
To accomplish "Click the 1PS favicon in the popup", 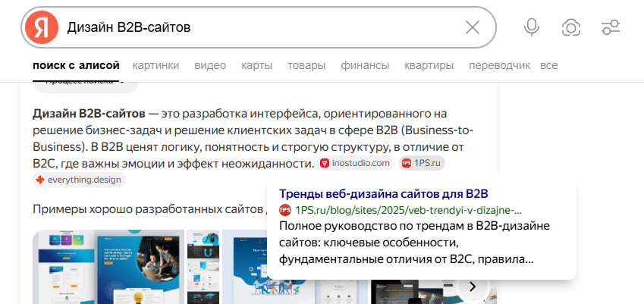I will point(285,210).
